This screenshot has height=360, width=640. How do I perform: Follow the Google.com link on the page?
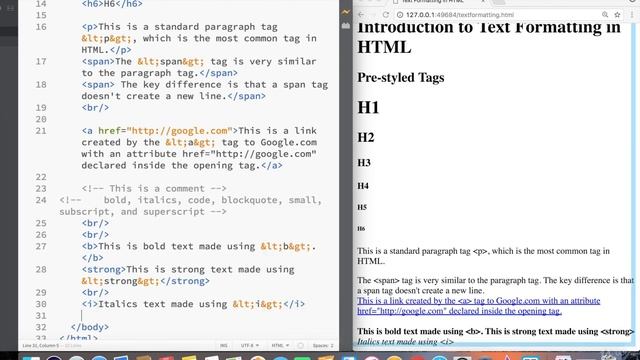click(478, 306)
